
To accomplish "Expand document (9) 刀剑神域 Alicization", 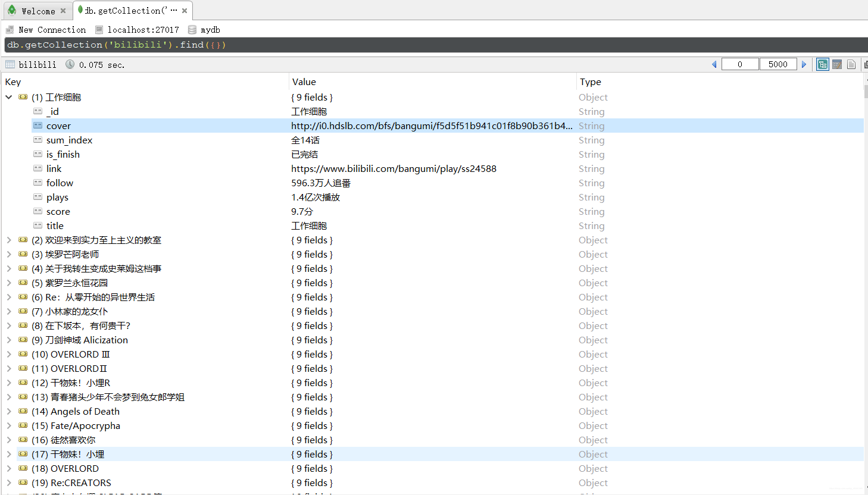I will [x=9, y=340].
